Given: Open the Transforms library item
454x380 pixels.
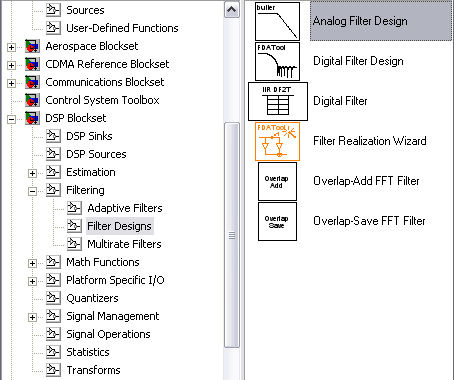Looking at the screenshot, I should tap(93, 370).
